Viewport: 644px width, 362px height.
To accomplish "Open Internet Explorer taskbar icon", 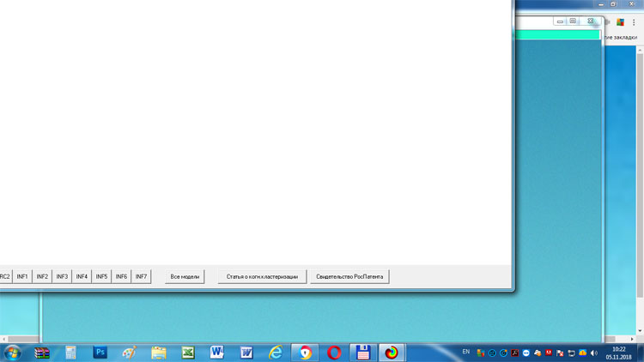I will (276, 353).
